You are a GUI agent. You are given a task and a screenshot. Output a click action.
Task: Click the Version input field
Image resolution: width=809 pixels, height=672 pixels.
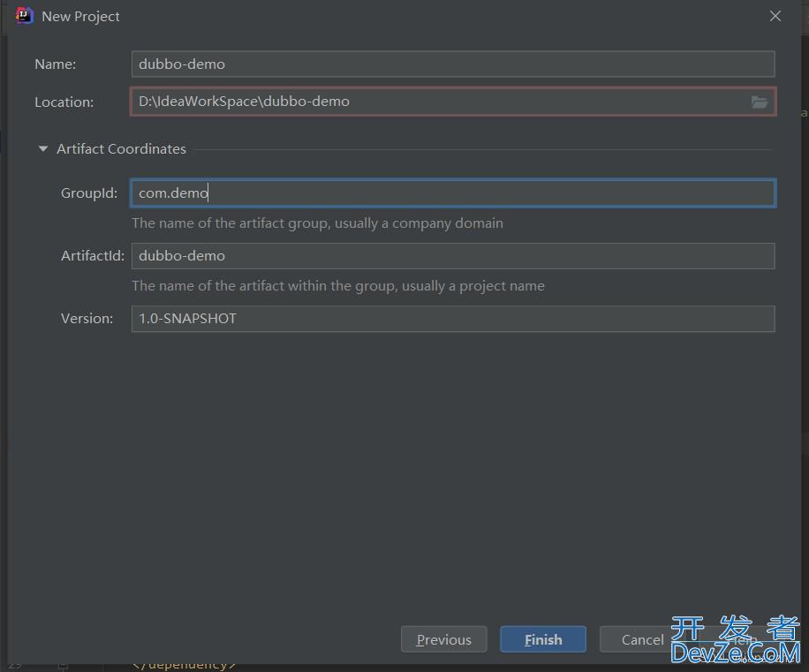[453, 319]
